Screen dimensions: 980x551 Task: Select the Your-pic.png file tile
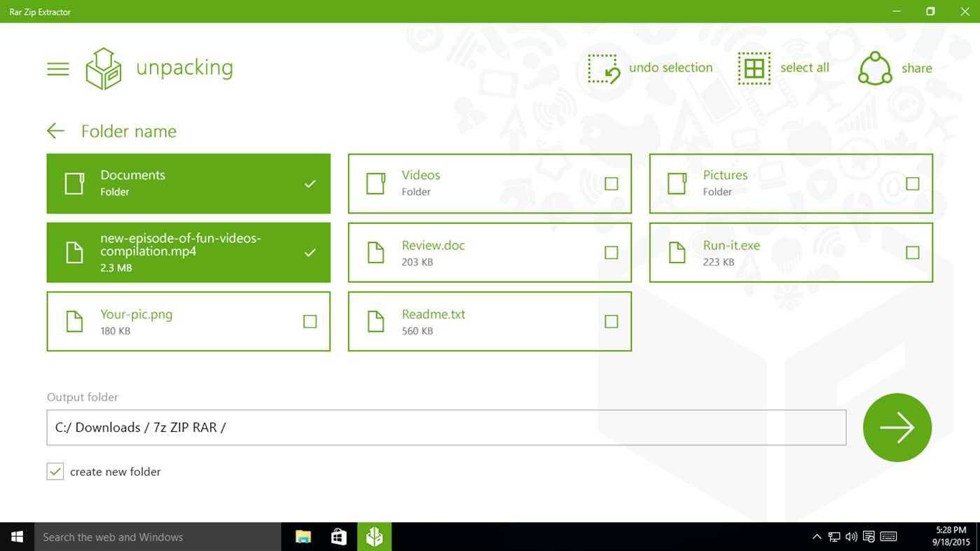click(x=188, y=321)
